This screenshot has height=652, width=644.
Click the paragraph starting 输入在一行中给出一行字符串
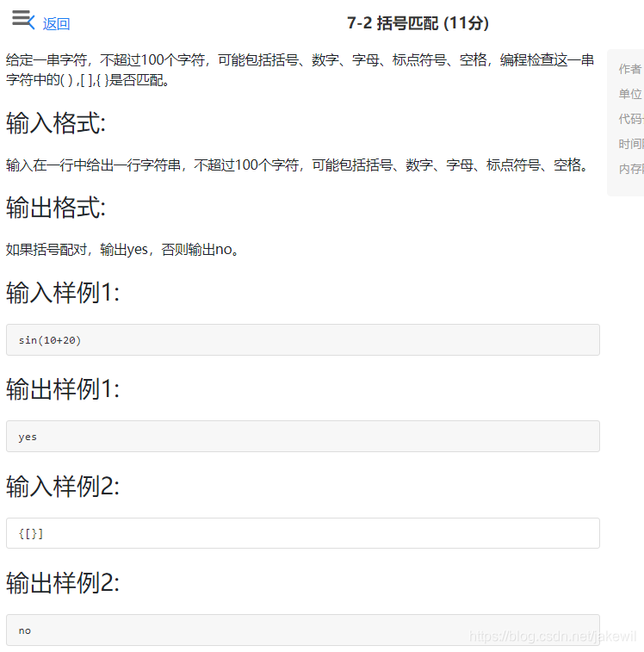298,165
